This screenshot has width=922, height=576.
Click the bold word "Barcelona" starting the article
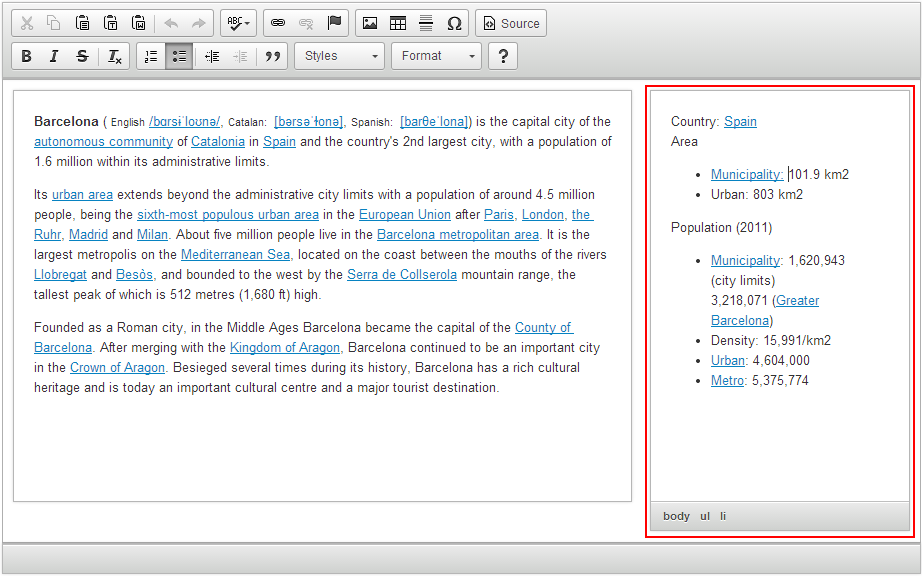[x=66, y=122]
